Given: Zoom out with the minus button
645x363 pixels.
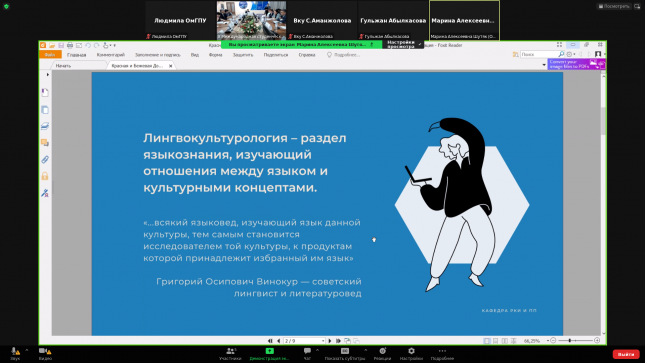Looking at the screenshot, I should click(553, 341).
